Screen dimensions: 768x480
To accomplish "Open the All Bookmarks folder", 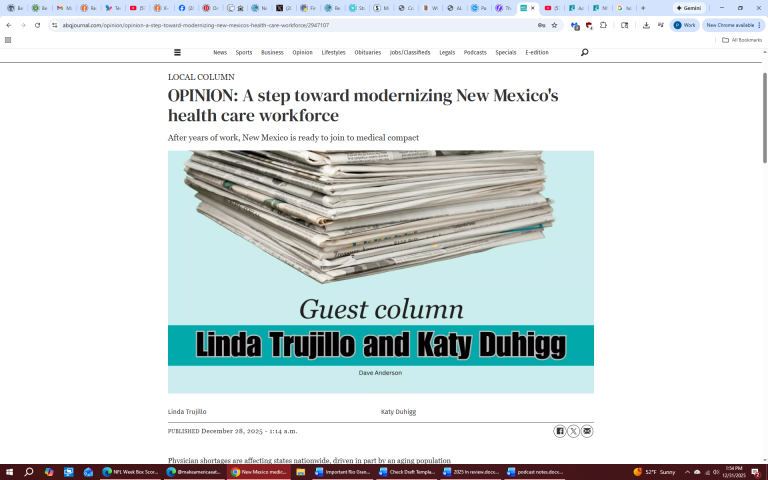I will coord(742,40).
